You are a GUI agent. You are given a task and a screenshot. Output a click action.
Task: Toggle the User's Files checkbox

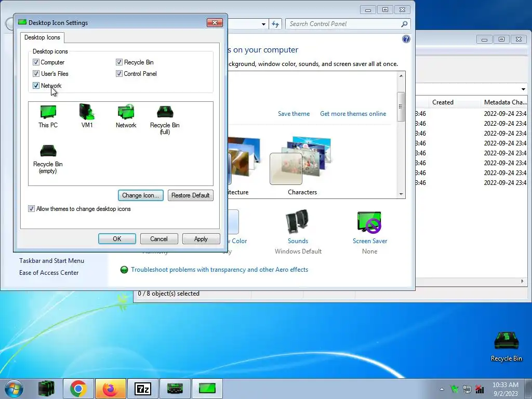(36, 74)
